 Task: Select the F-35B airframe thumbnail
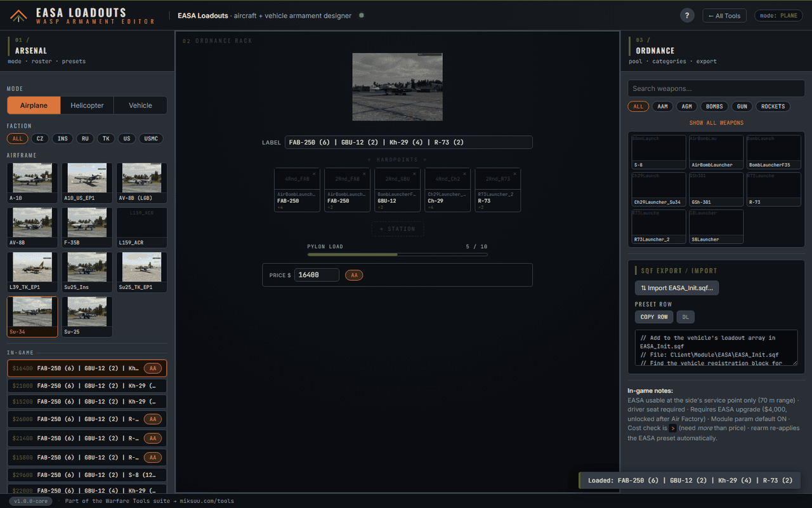click(x=87, y=227)
